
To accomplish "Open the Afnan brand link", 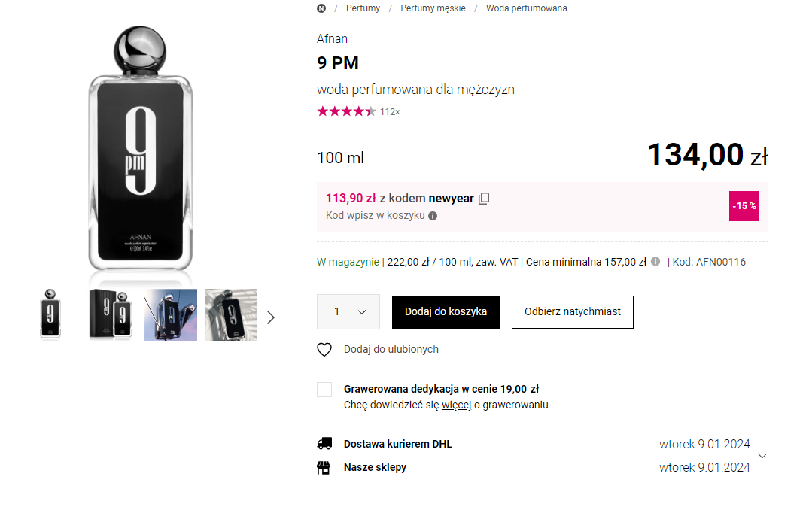I will 332,39.
